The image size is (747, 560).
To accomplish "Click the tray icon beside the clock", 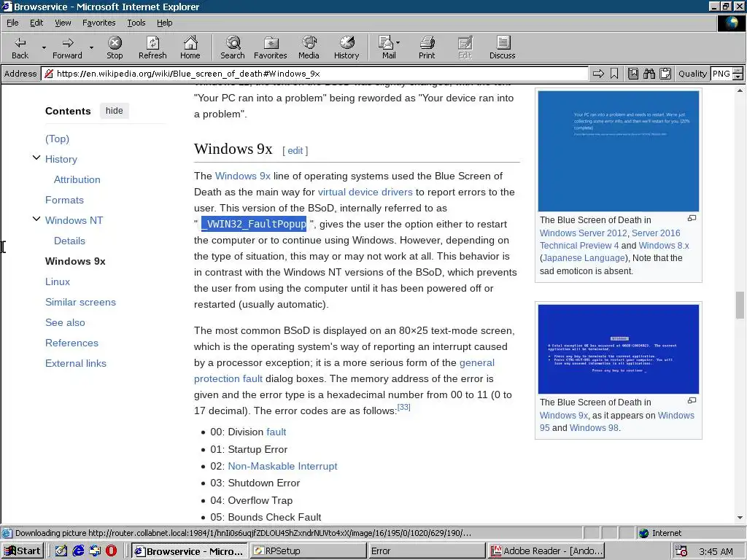I will pos(681,551).
